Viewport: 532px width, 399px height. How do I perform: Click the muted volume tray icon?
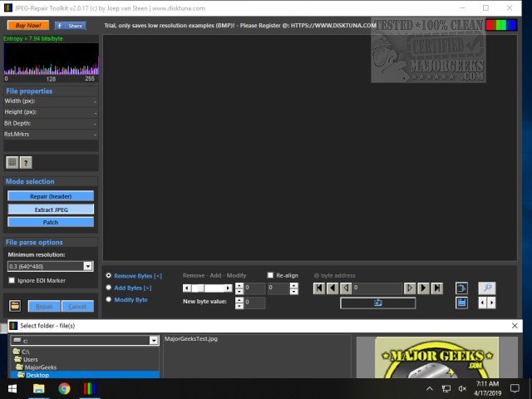point(462,389)
